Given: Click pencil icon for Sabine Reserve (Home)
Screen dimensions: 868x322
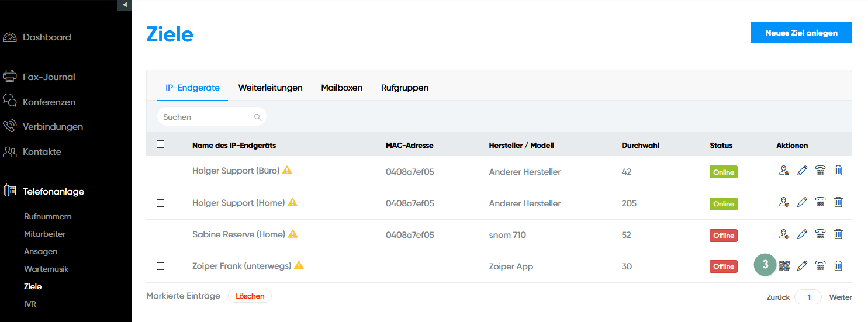Looking at the screenshot, I should [802, 234].
